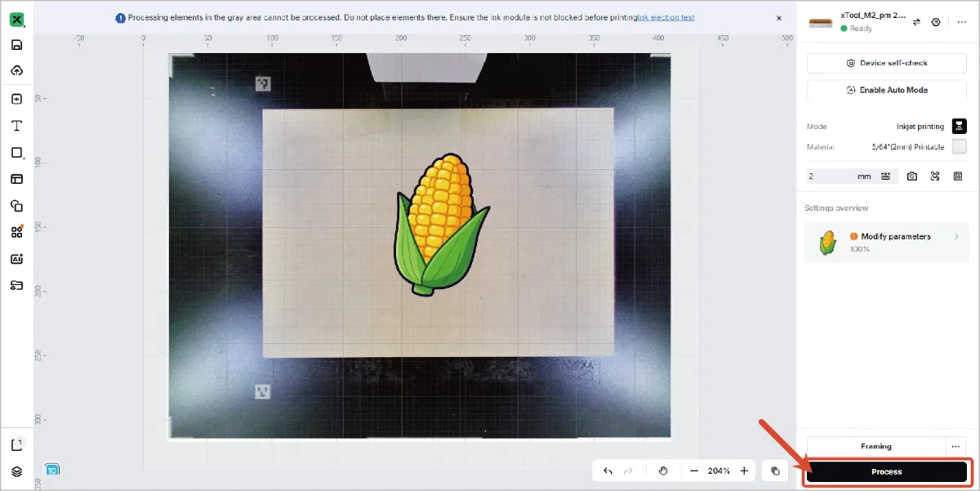
Task: Expand Modify parameters chevron
Action: pyautogui.click(x=956, y=237)
